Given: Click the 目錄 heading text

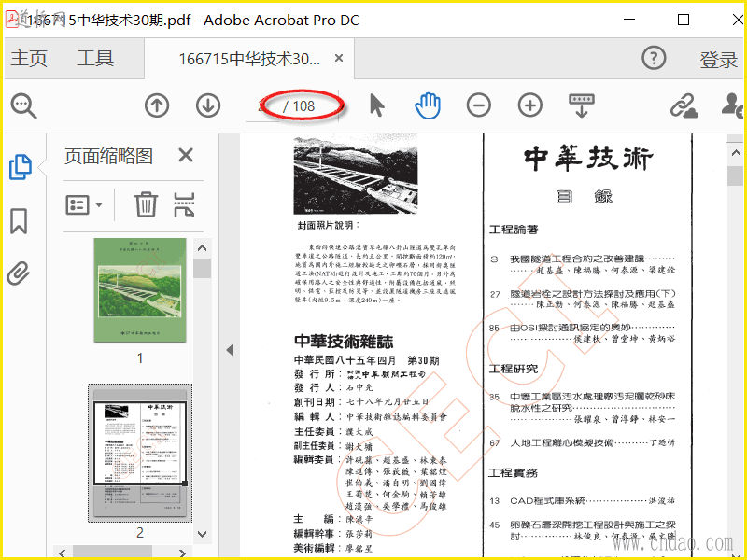Looking at the screenshot, I should point(585,196).
